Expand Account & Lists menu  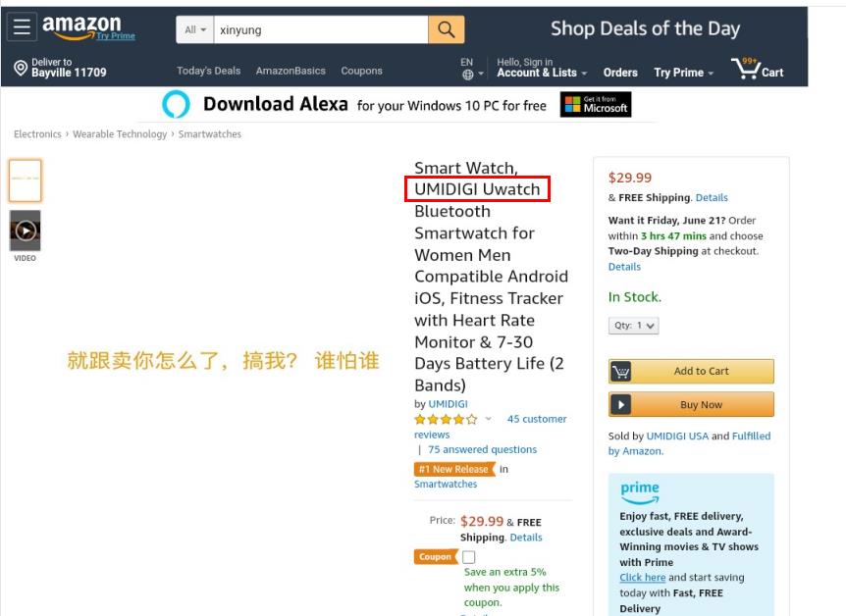point(542,73)
